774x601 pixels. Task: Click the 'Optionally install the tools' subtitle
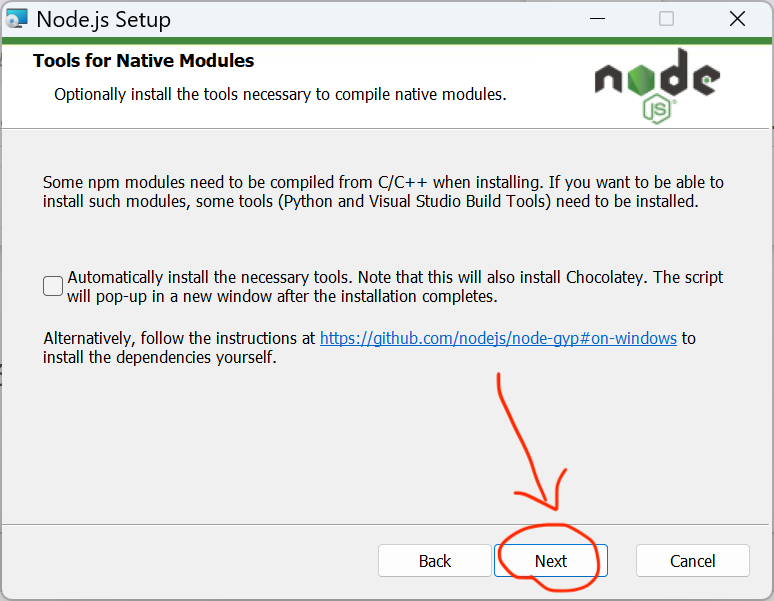[x=280, y=95]
